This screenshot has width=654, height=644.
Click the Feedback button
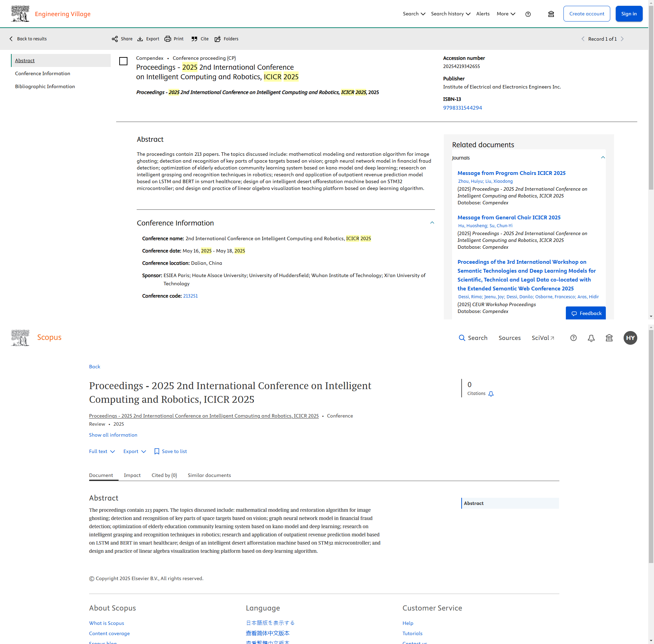pos(586,313)
